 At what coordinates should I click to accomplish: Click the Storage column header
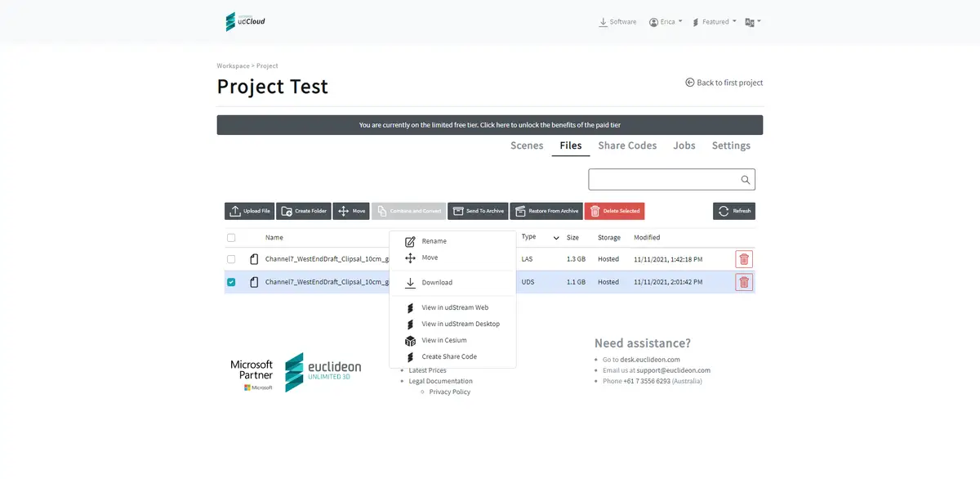click(x=609, y=238)
